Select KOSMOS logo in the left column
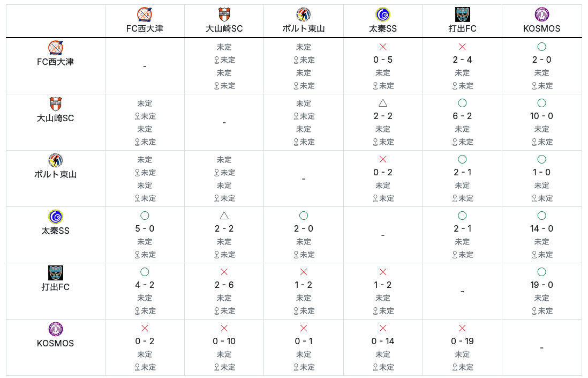 (56, 329)
